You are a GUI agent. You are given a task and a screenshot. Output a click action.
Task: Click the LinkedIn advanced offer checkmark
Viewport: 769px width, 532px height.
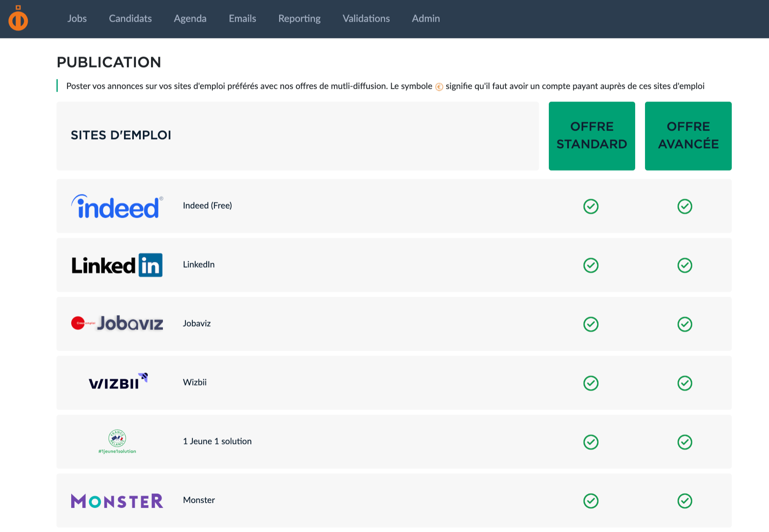coord(685,265)
